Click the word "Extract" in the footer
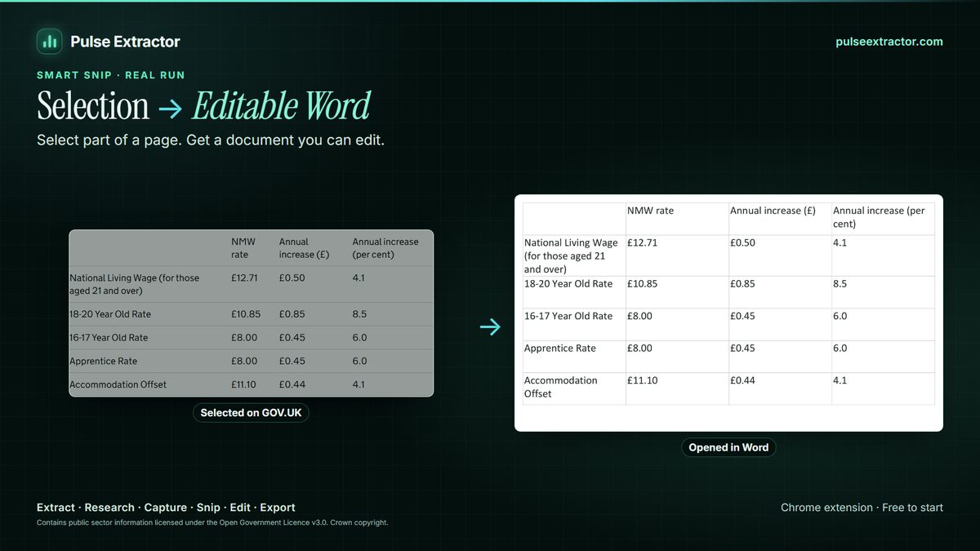The width and height of the screenshot is (980, 551). point(56,508)
